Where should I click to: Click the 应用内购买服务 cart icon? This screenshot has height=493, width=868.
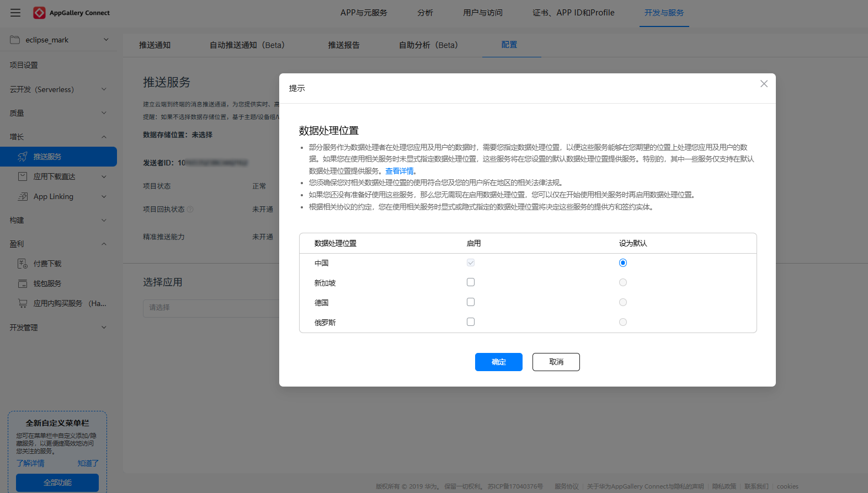point(23,303)
